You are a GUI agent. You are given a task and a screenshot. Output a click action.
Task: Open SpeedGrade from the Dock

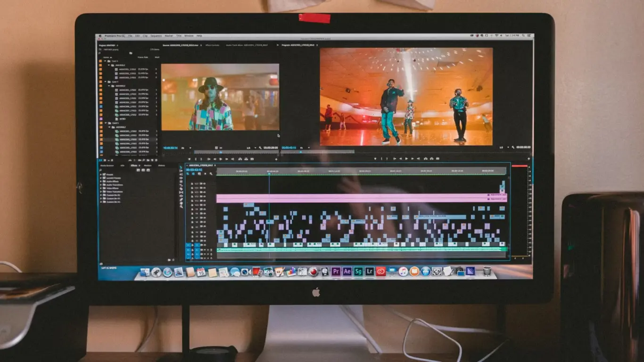pyautogui.click(x=358, y=271)
